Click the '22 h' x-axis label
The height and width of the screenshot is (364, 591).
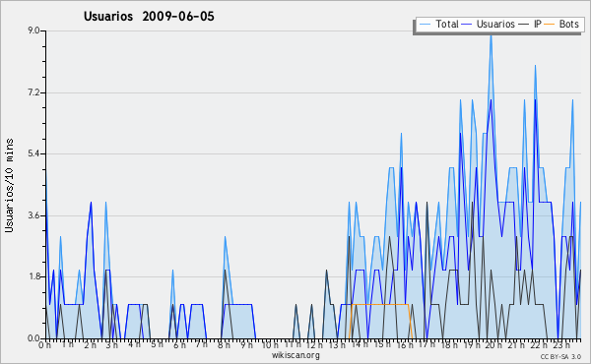538,344
